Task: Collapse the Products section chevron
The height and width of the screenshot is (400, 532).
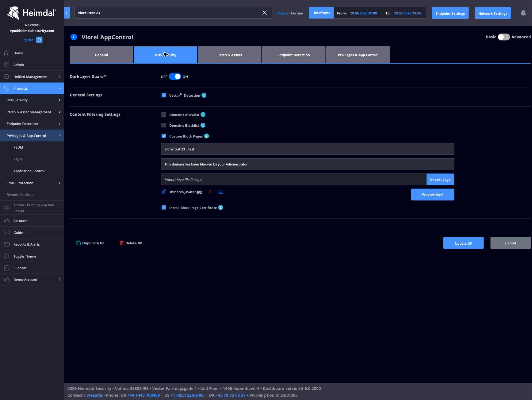Action: point(59,88)
